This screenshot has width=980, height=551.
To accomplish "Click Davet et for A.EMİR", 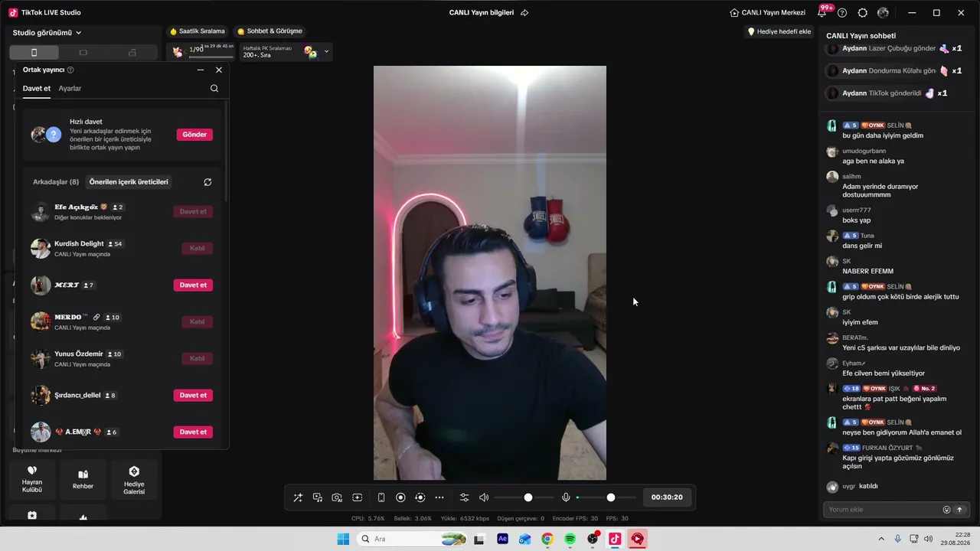I will (193, 432).
